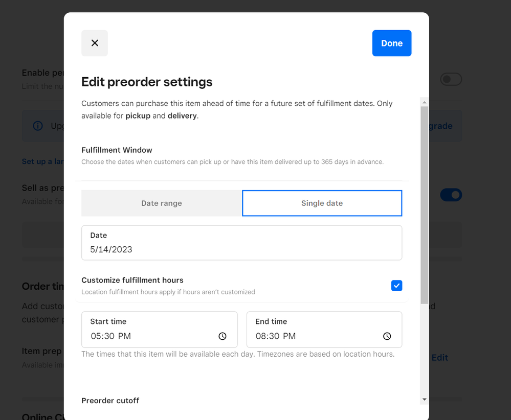Click the scrollbar down arrow in dialog
511x420 pixels.
(424, 399)
